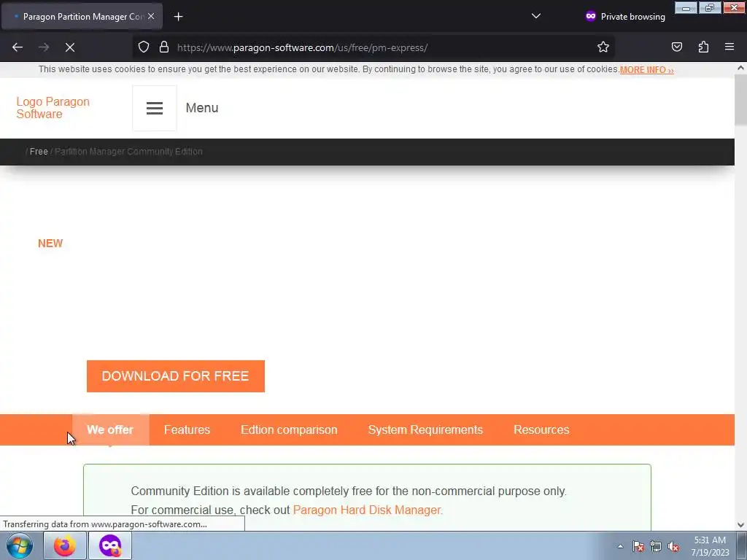Open Firefox from the taskbar

click(65, 545)
